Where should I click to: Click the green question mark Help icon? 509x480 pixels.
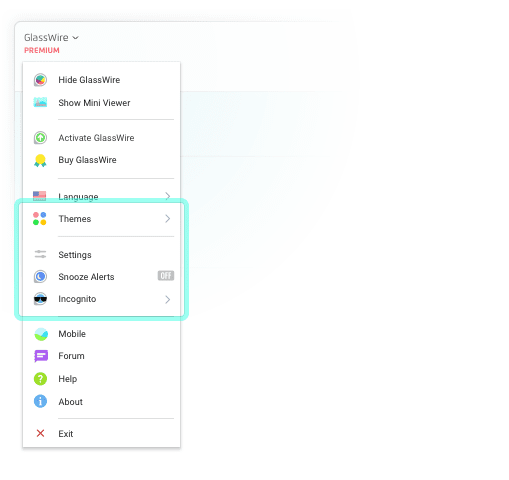point(40,379)
